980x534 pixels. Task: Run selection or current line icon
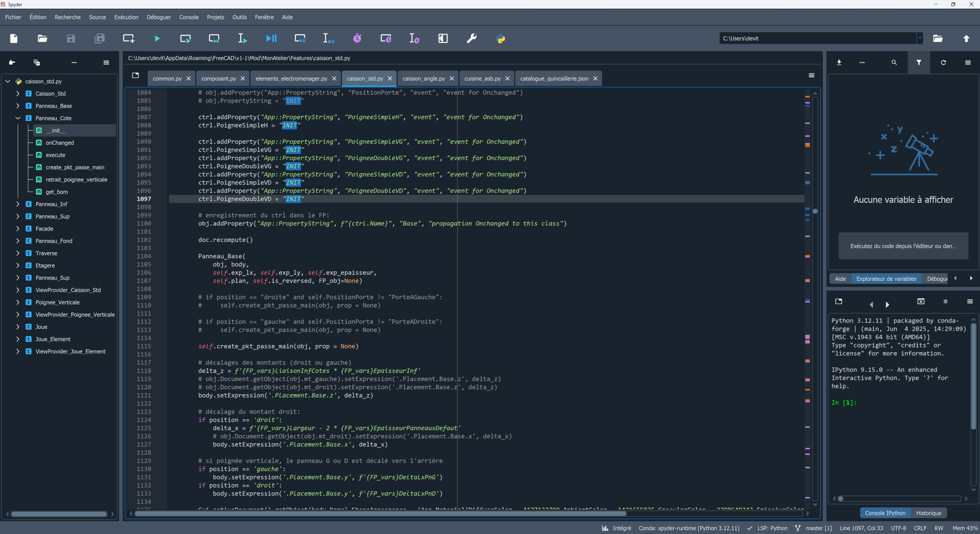point(243,38)
